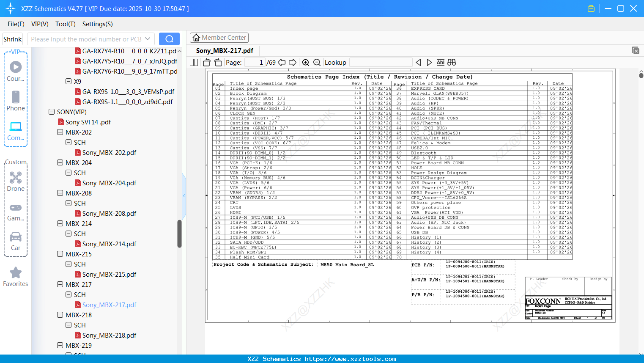The width and height of the screenshot is (644, 363).
Task: Collapse the MBX-208 folder
Action: coord(60,193)
